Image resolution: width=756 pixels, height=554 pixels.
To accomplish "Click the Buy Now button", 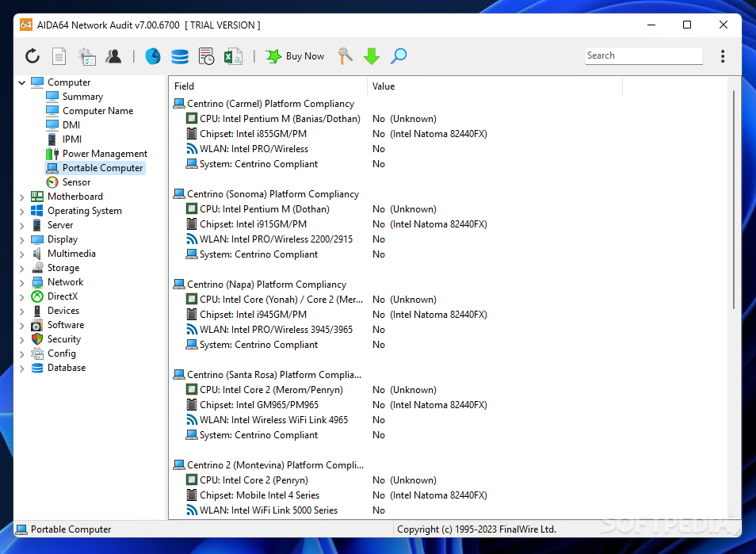I will [295, 56].
